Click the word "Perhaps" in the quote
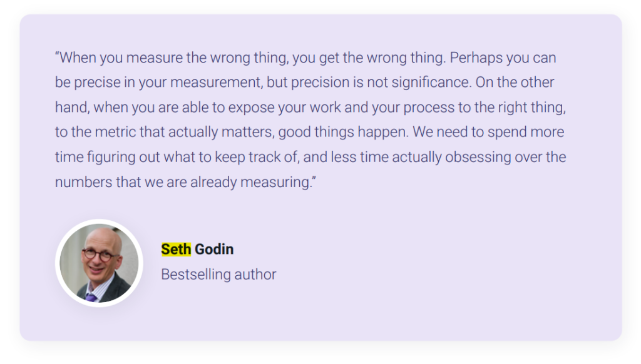The image size is (641, 364). click(x=473, y=58)
